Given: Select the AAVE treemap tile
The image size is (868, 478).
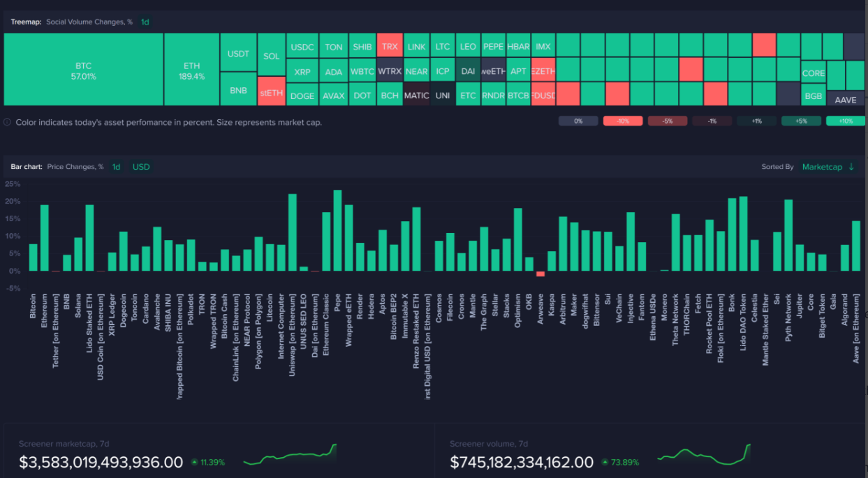Looking at the screenshot, I should tap(846, 99).
